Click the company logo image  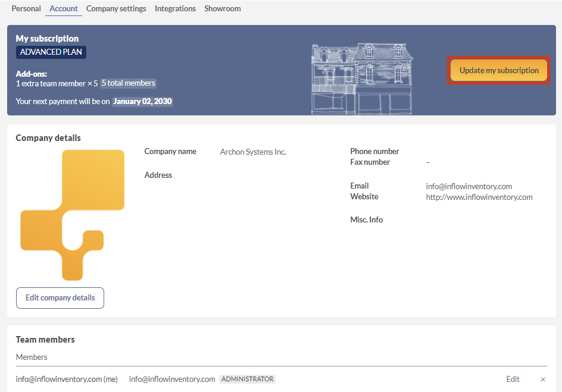coord(73,215)
